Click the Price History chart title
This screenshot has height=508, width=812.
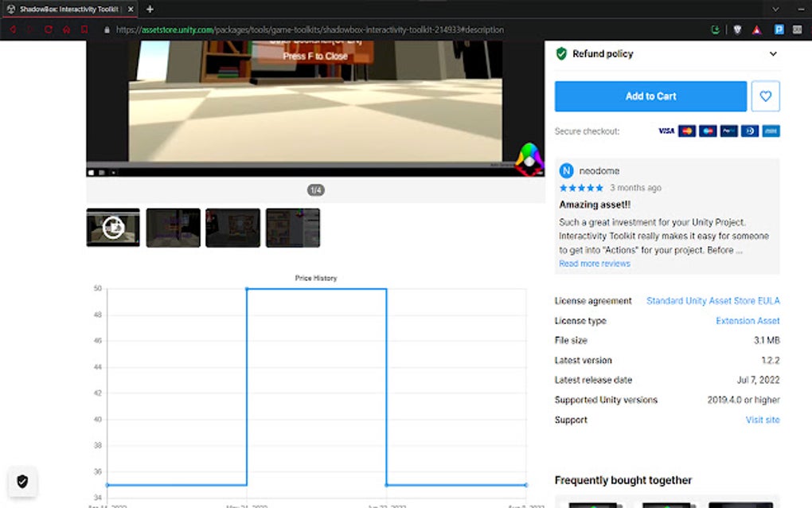pos(316,278)
